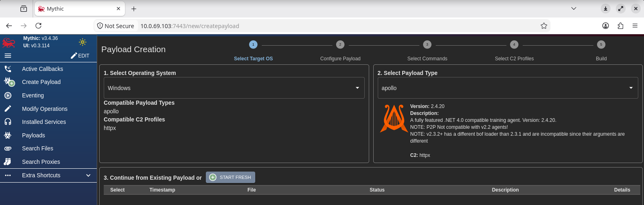
Task: Click the Modify Operations pencil icon
Action: (x=8, y=109)
